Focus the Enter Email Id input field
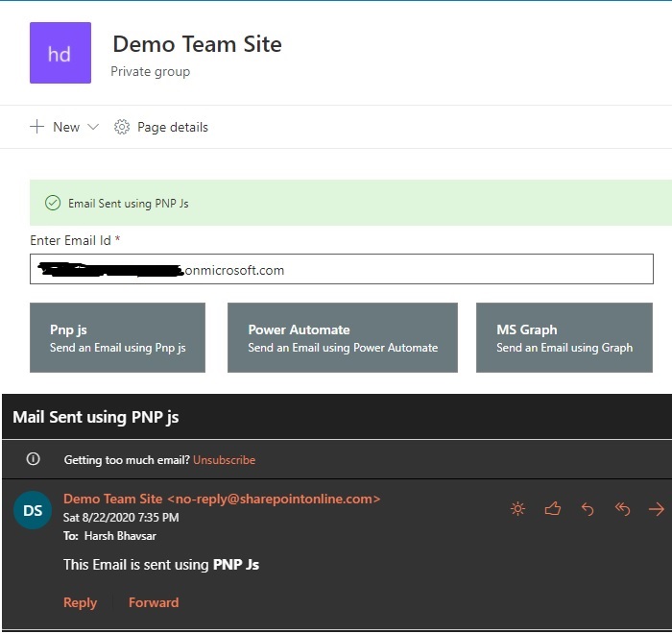The height and width of the screenshot is (634, 672). click(x=342, y=269)
